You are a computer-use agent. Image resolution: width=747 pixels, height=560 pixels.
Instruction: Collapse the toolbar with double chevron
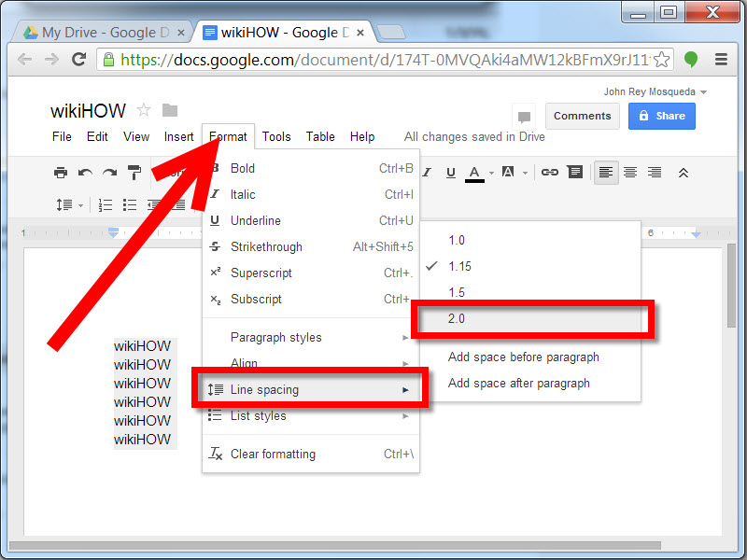(x=684, y=173)
